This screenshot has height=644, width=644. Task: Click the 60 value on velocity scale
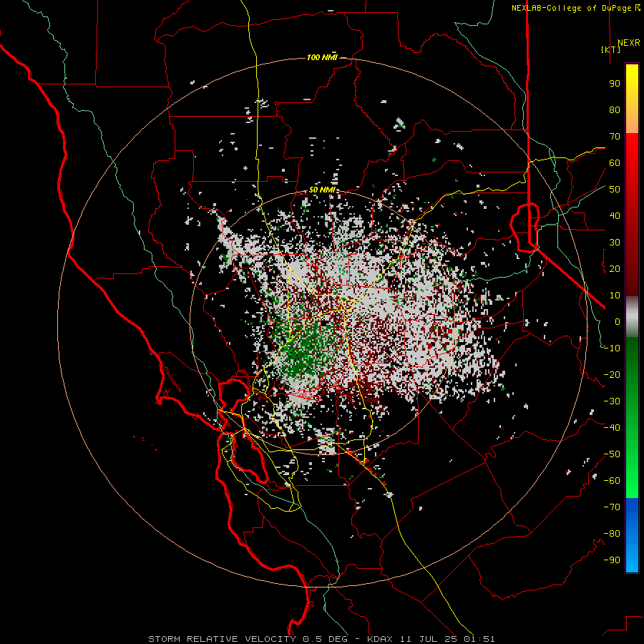[615, 163]
